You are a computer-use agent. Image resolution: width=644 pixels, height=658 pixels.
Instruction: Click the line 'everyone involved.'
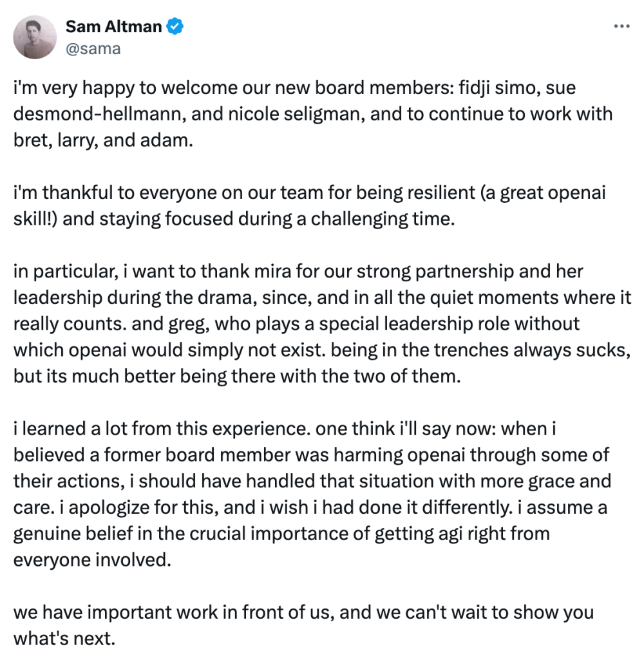92,560
